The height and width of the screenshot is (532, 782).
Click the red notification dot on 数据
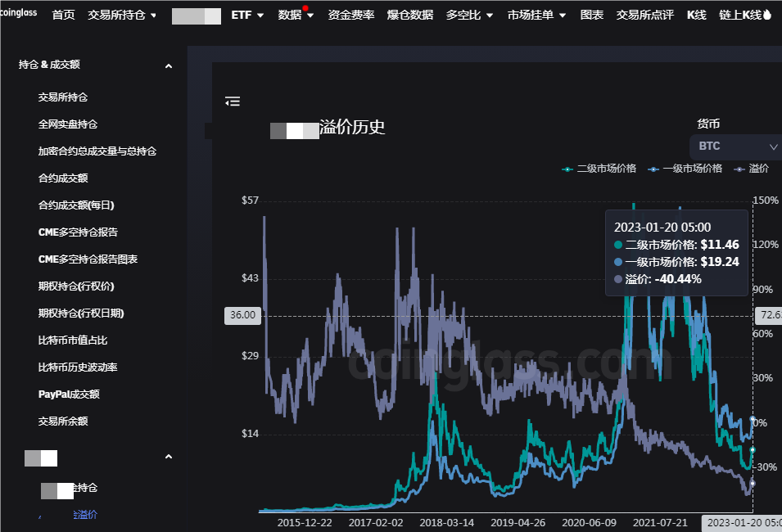click(305, 8)
